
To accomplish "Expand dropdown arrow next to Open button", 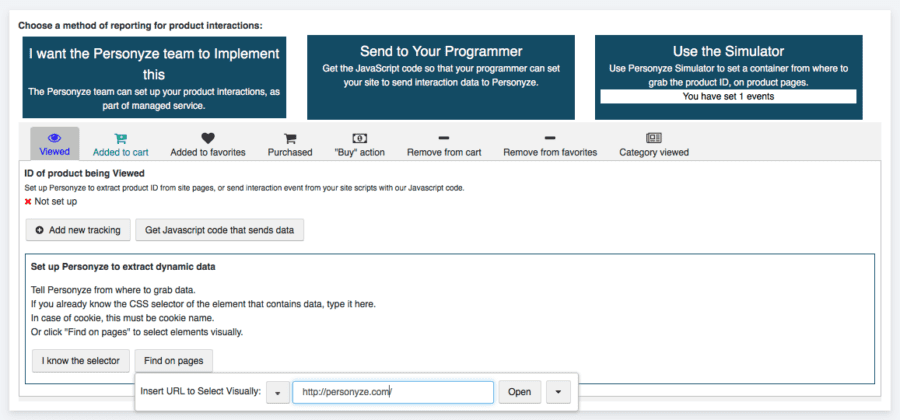I will [x=560, y=392].
